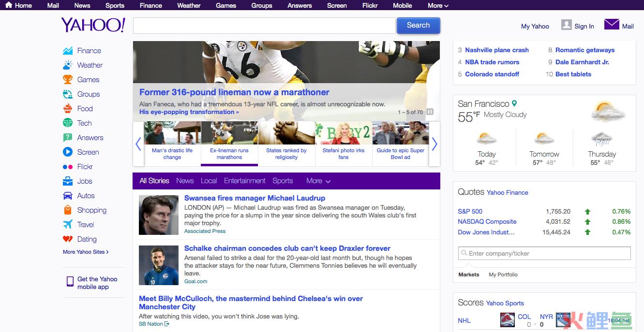
Task: Open the More dropdown in stories tab bar
Action: coord(318,181)
